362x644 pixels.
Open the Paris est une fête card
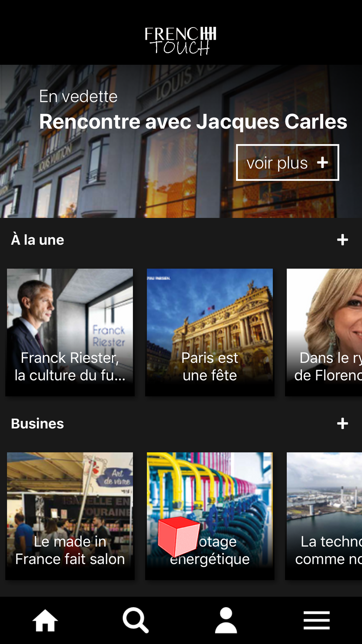[210, 331]
